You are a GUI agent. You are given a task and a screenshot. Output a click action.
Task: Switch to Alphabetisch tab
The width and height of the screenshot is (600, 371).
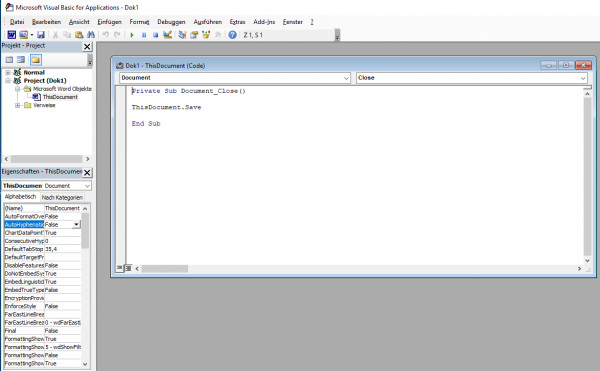coord(21,197)
